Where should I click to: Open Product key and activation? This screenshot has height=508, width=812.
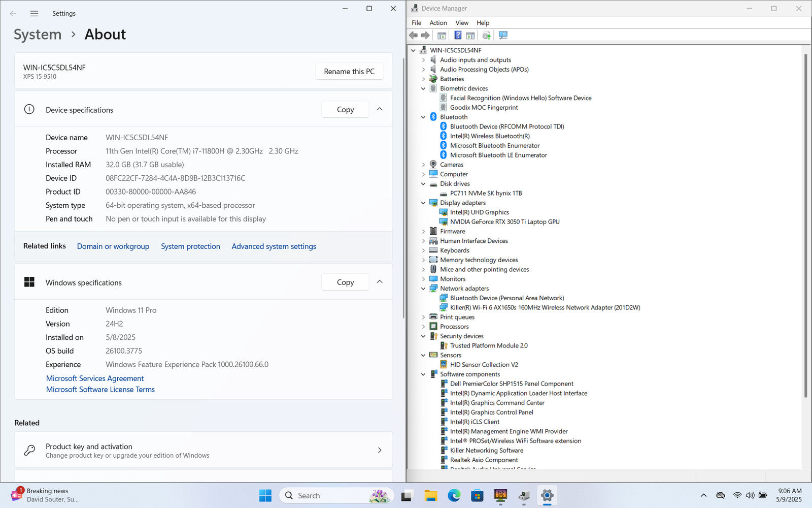[204, 450]
